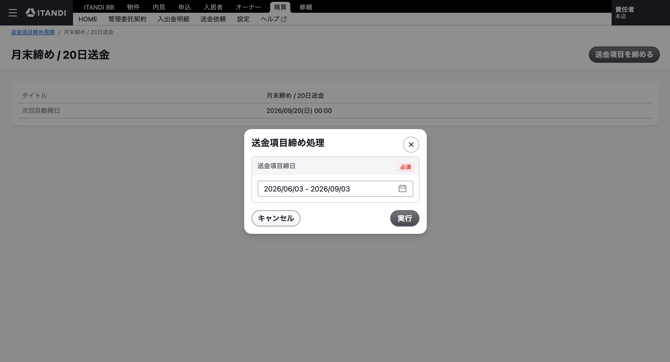Screen dimensions: 670x362
Task: Open the ヘルプ external link
Action: pyautogui.click(x=273, y=19)
